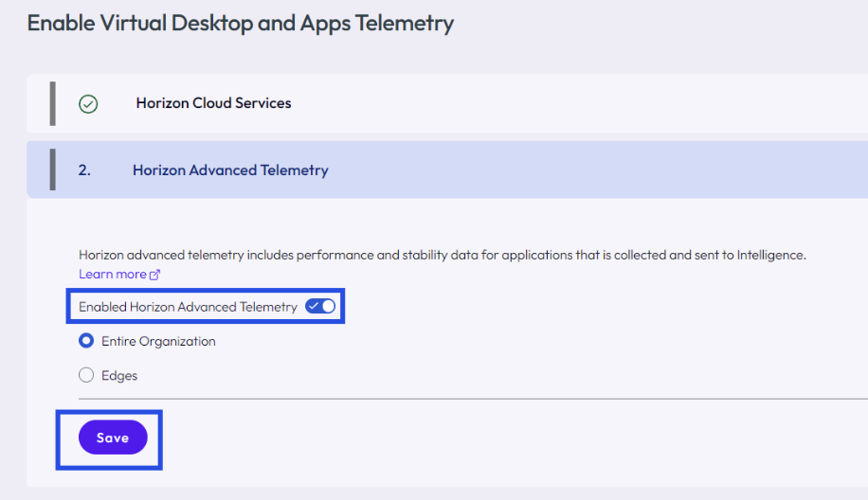Select the Entire Organization radio option
The height and width of the screenshot is (500, 868).
tap(86, 341)
